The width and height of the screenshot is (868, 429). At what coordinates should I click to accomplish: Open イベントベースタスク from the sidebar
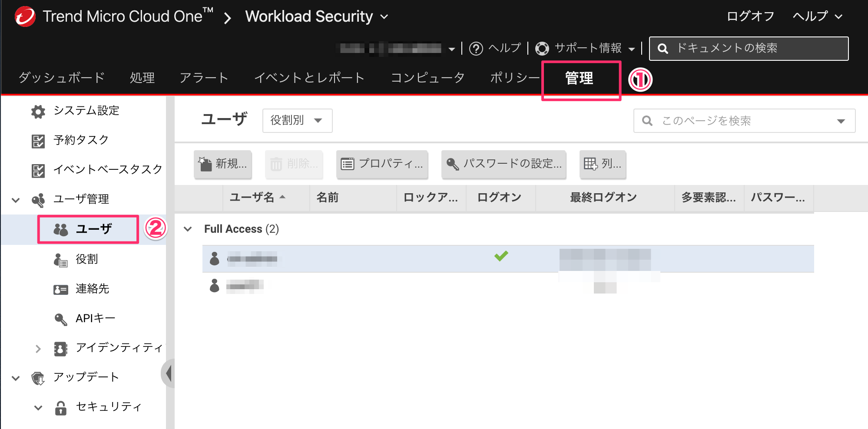pyautogui.click(x=38, y=170)
